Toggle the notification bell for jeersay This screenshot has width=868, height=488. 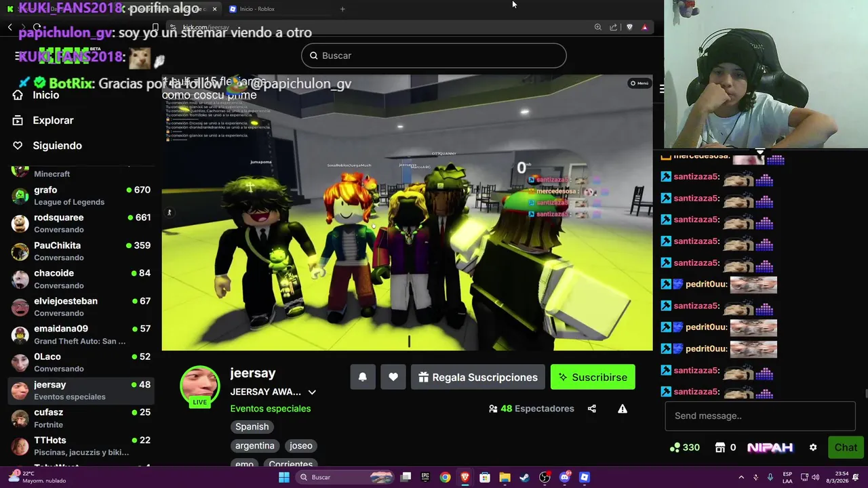(363, 377)
